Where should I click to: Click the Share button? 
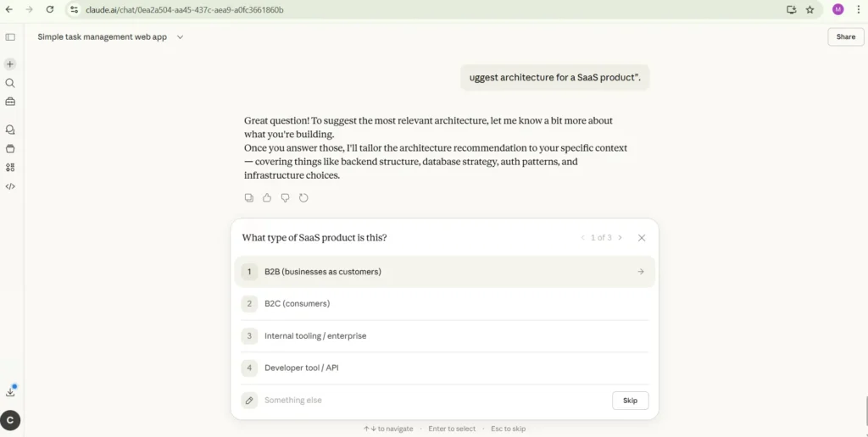click(845, 37)
